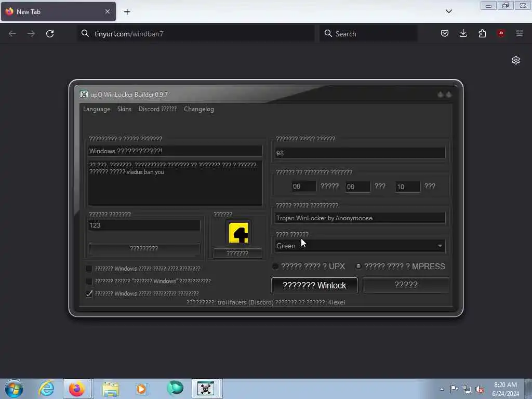
Task: Click the second 00 time field
Action: [358, 187]
